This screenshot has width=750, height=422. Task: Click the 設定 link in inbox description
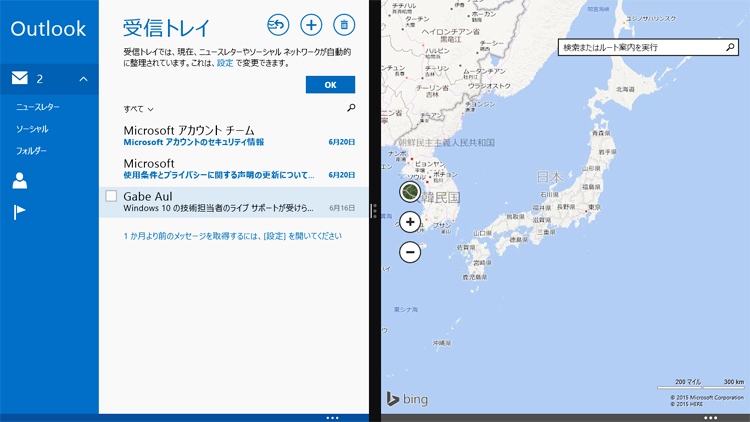(225, 63)
